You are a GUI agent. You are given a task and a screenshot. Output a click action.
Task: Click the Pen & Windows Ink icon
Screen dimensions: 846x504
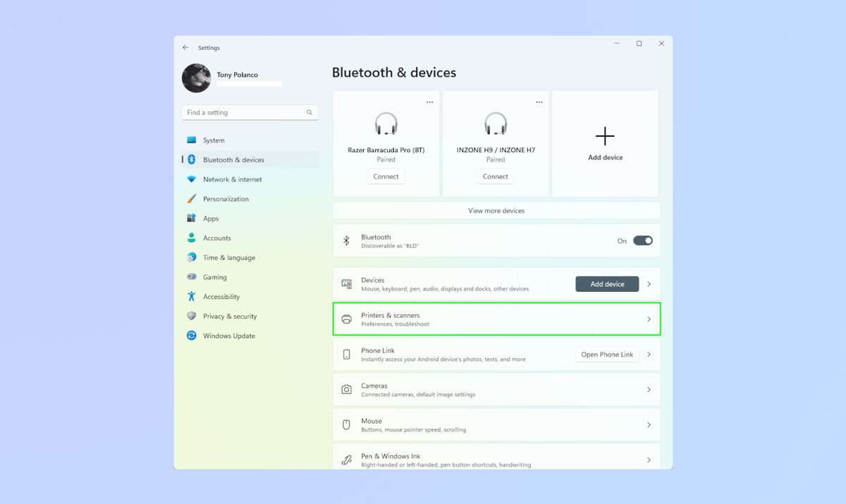[346, 460]
